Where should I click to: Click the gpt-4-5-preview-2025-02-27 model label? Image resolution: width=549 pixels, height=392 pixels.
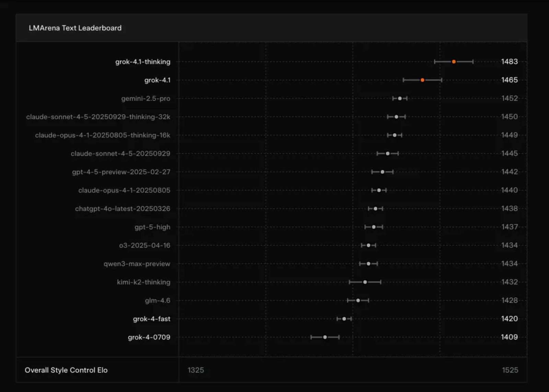click(x=121, y=172)
